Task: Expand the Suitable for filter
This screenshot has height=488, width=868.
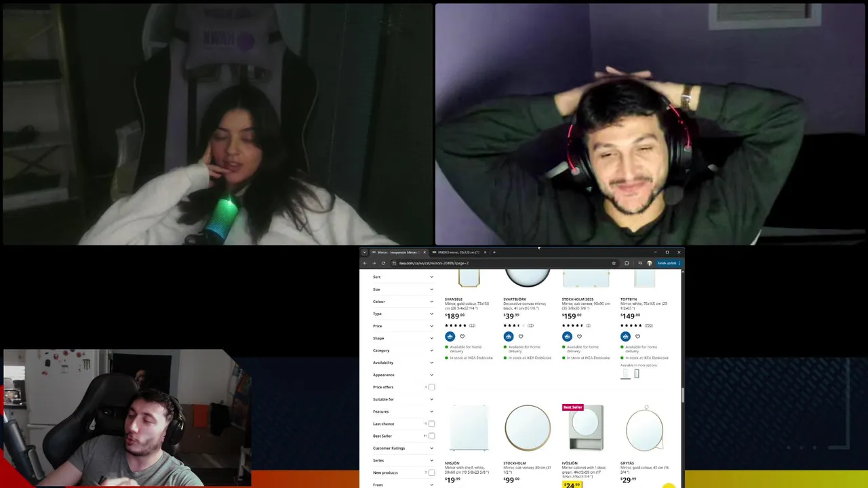Action: coord(403,399)
